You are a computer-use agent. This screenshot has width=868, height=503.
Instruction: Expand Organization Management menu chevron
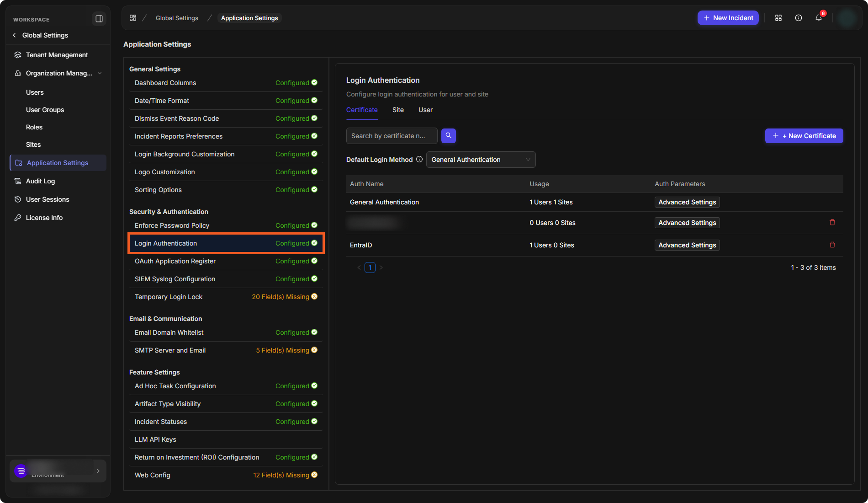[100, 73]
